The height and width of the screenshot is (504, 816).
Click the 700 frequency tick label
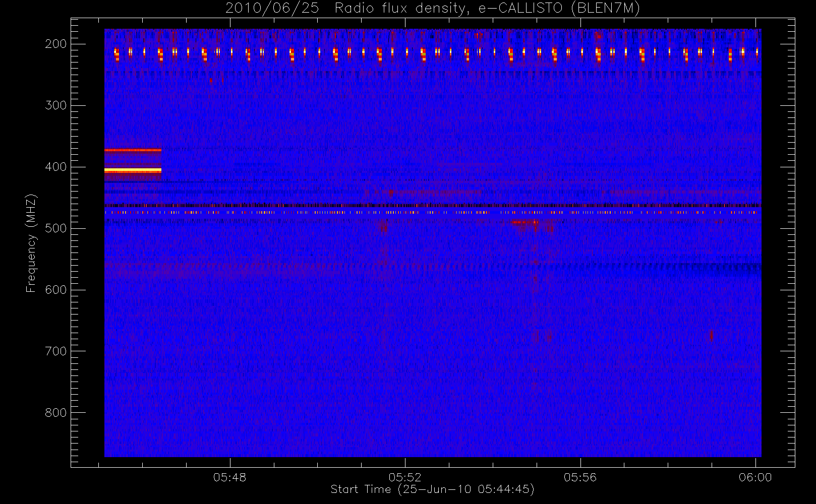pyautogui.click(x=56, y=351)
